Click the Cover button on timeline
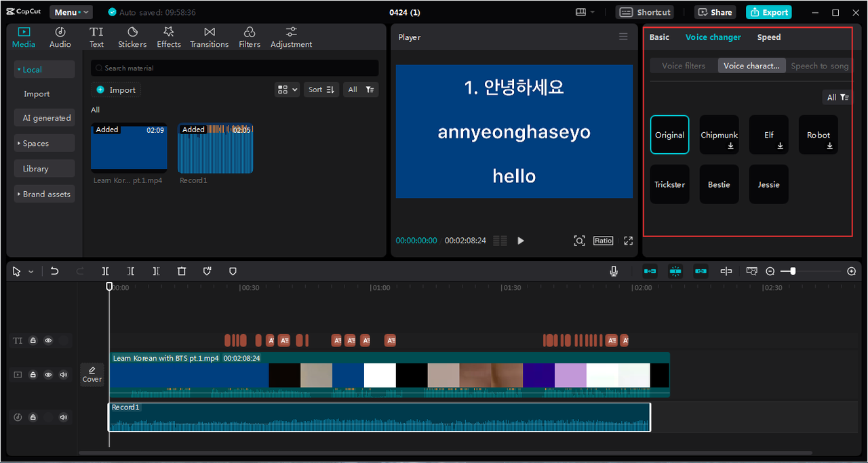The height and width of the screenshot is (463, 868). pos(92,374)
